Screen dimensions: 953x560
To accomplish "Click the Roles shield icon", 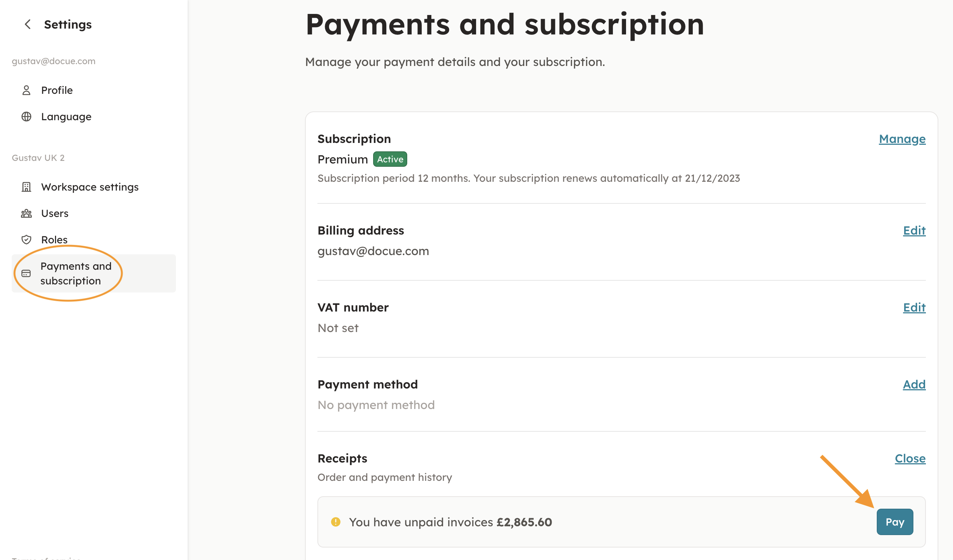I will coord(26,240).
